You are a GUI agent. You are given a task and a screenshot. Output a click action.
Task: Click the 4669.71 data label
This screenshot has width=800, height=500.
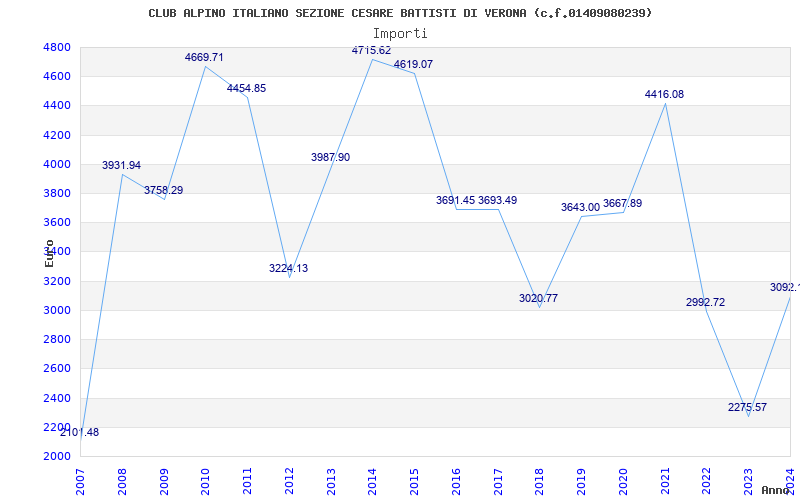tap(204, 58)
